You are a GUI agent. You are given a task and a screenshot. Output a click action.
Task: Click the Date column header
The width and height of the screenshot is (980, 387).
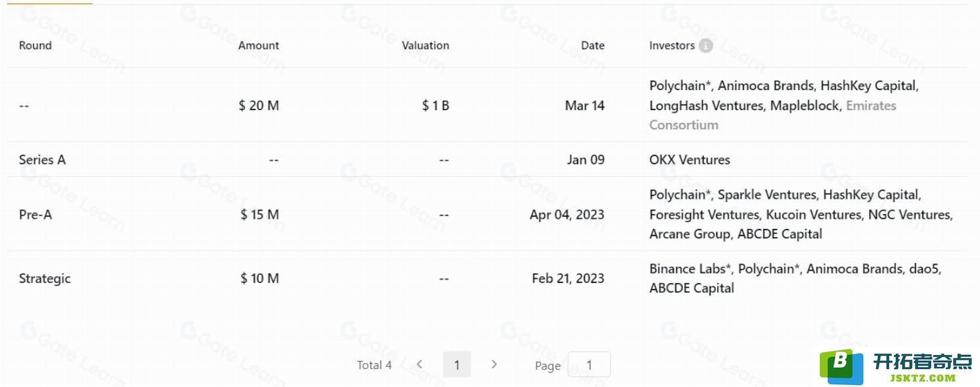pos(593,45)
